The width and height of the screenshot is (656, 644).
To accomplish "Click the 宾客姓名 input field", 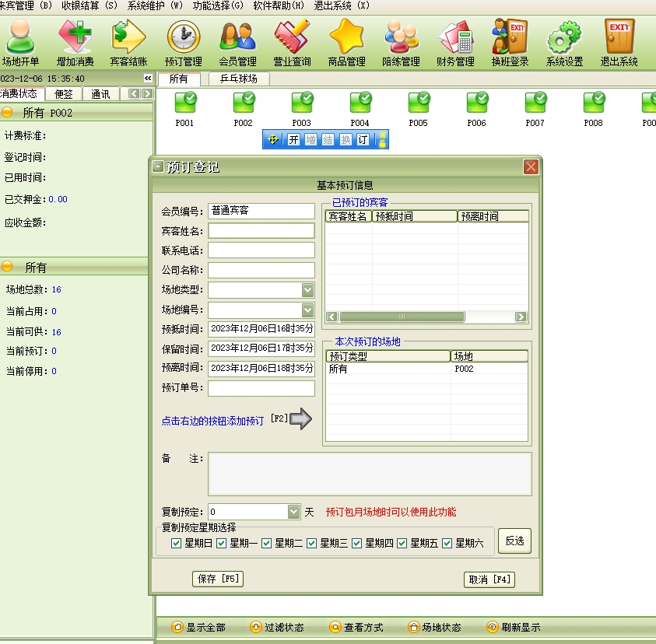I will coord(261,231).
